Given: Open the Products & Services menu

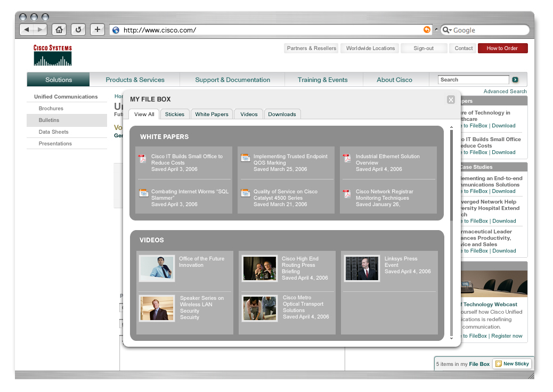Looking at the screenshot, I should tap(135, 80).
